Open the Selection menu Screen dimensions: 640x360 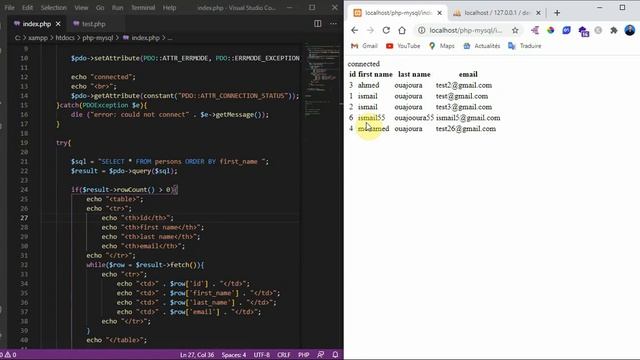click(53, 7)
